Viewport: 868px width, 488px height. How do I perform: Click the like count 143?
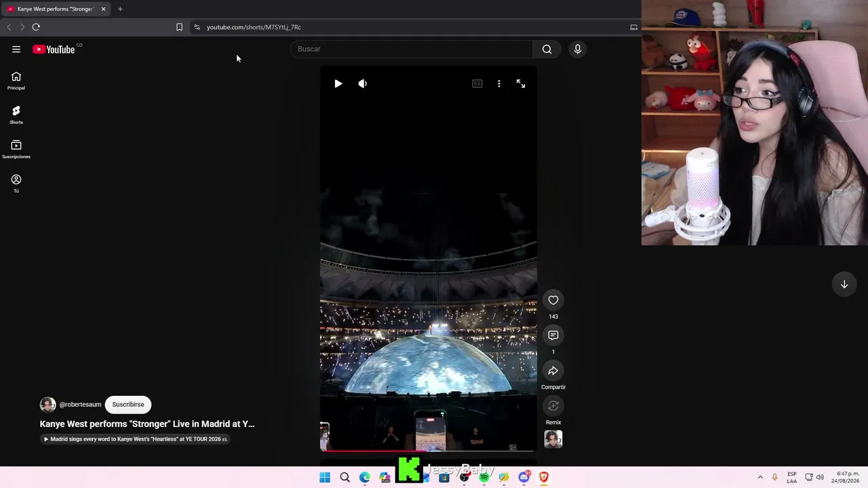(x=553, y=317)
